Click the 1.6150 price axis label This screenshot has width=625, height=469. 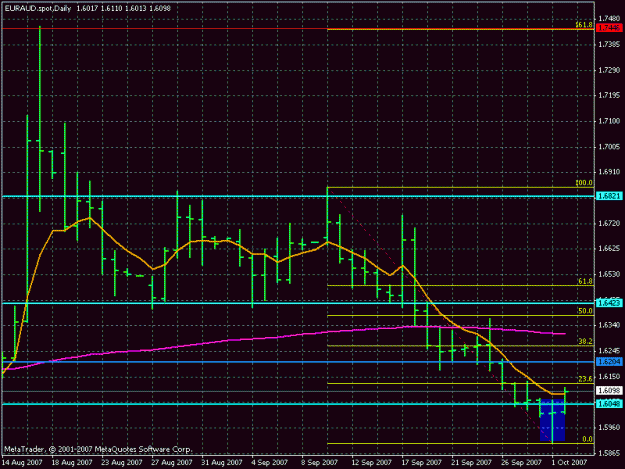609,377
